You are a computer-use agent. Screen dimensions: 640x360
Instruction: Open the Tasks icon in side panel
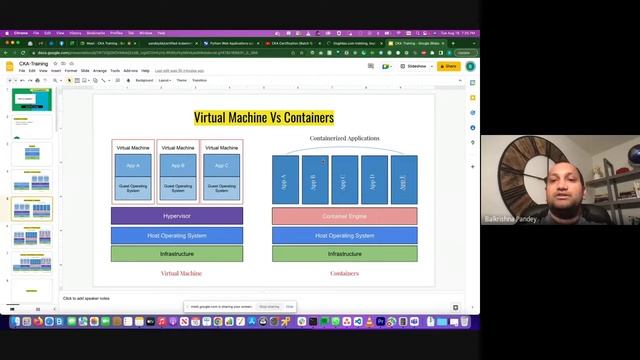(x=473, y=113)
